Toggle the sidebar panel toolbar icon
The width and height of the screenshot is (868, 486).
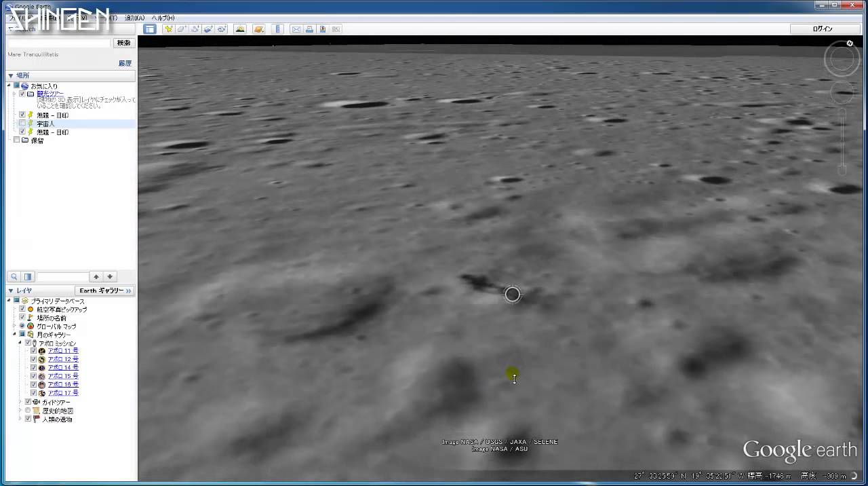pos(150,29)
